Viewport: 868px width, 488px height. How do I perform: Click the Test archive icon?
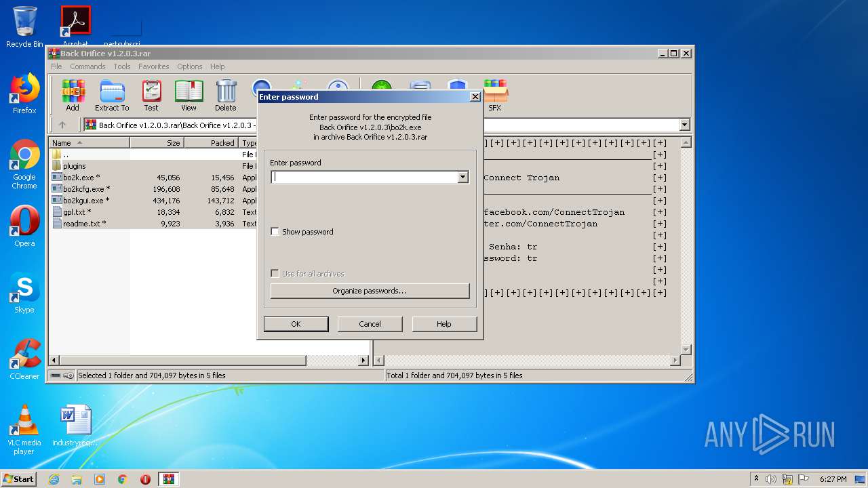point(151,96)
